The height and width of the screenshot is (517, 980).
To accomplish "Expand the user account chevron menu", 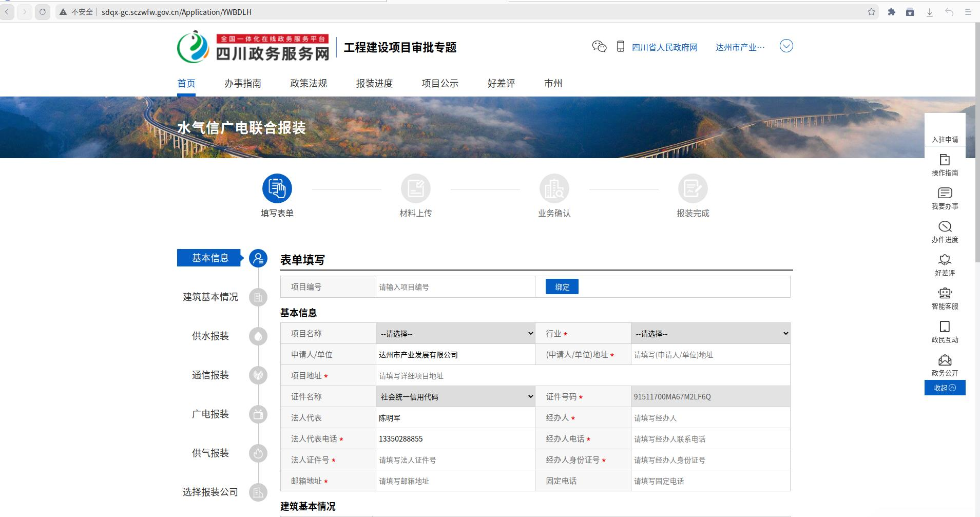I will click(786, 46).
